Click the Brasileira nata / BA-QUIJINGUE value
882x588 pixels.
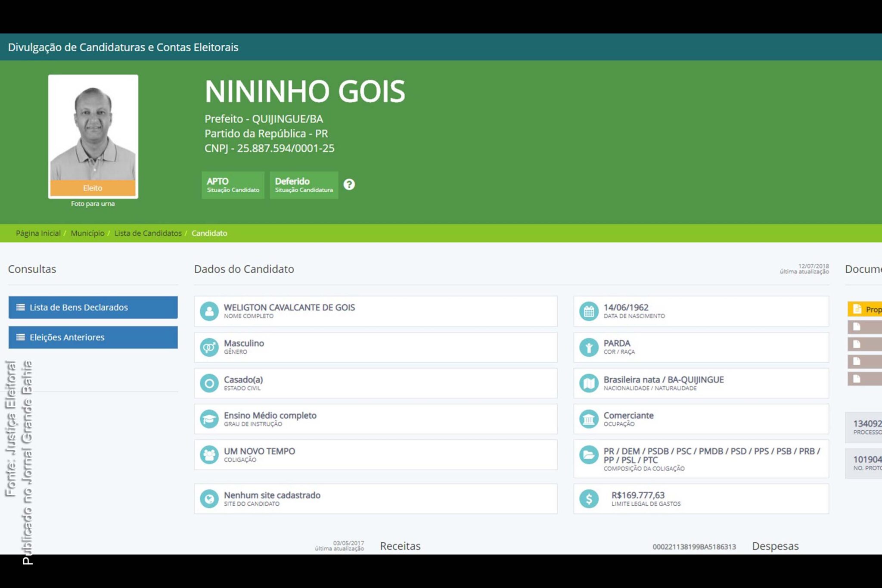664,380
